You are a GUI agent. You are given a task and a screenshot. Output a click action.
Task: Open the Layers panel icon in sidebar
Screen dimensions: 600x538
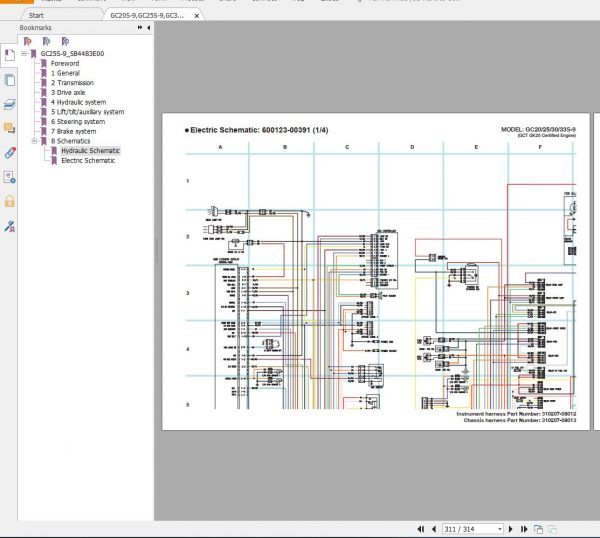[x=9, y=104]
